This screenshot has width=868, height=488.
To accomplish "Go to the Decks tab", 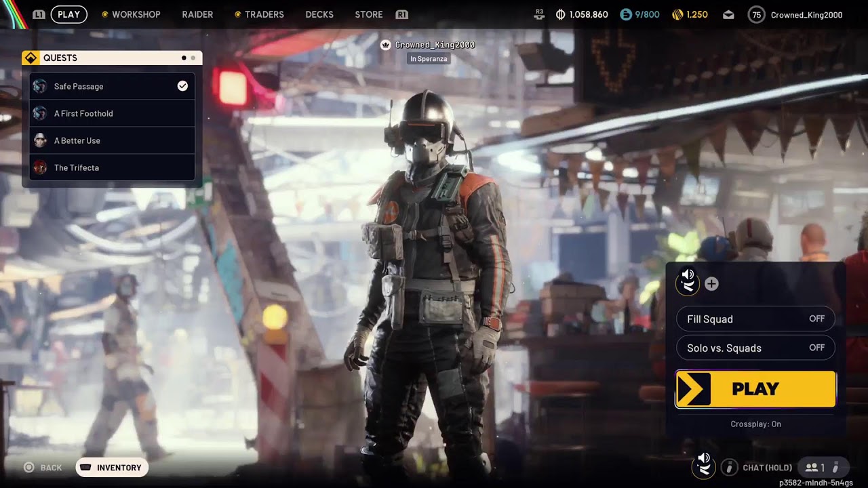I will coord(319,14).
